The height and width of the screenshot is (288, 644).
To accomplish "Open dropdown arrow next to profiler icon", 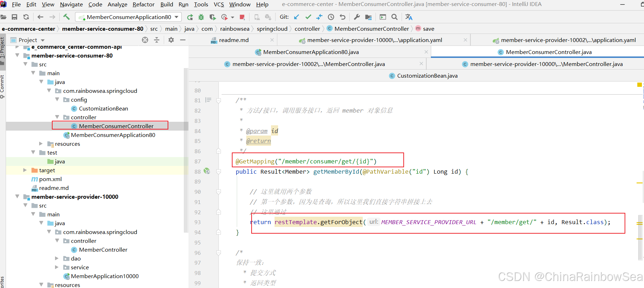I will coord(233,17).
